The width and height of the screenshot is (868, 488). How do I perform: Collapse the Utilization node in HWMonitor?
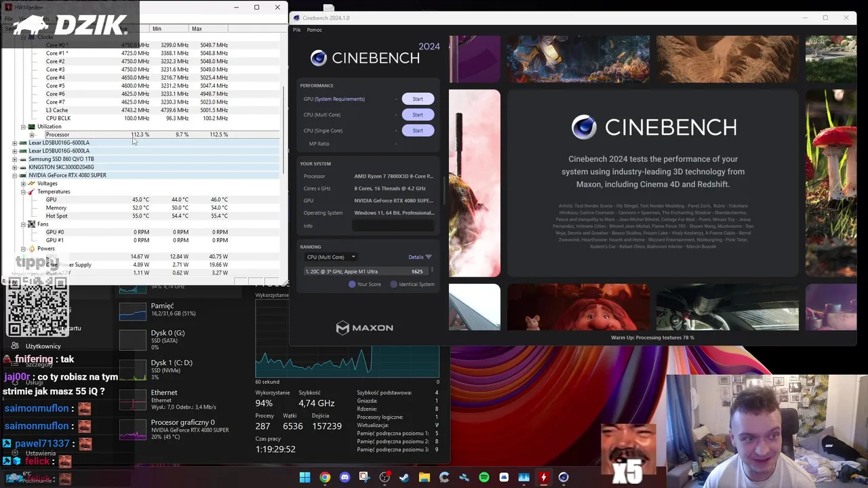[x=23, y=127]
